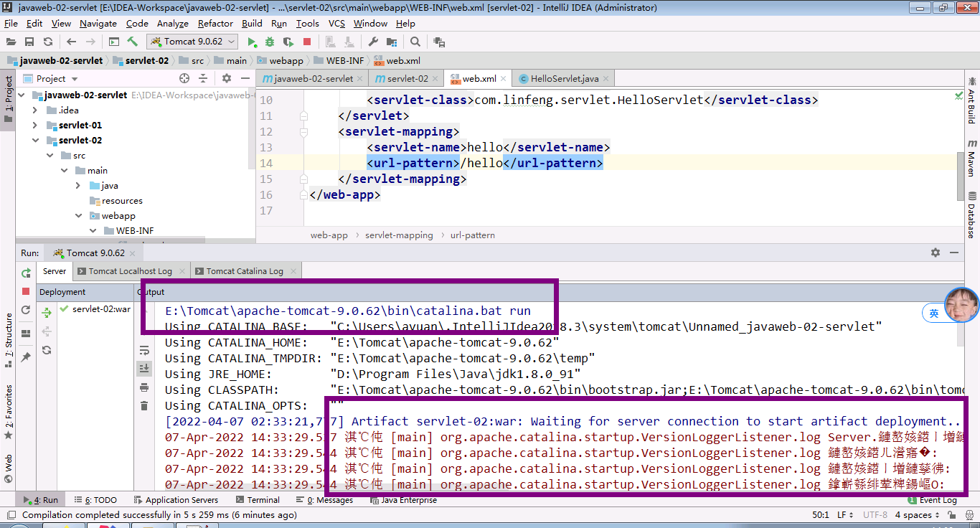Switch to Tomcat Catalina Log tab
The height and width of the screenshot is (528, 980).
pyautogui.click(x=245, y=271)
